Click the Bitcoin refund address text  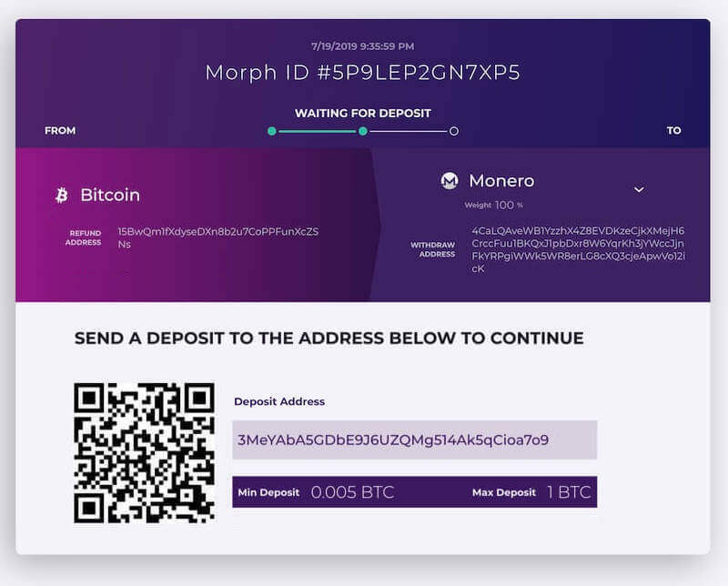(x=218, y=237)
